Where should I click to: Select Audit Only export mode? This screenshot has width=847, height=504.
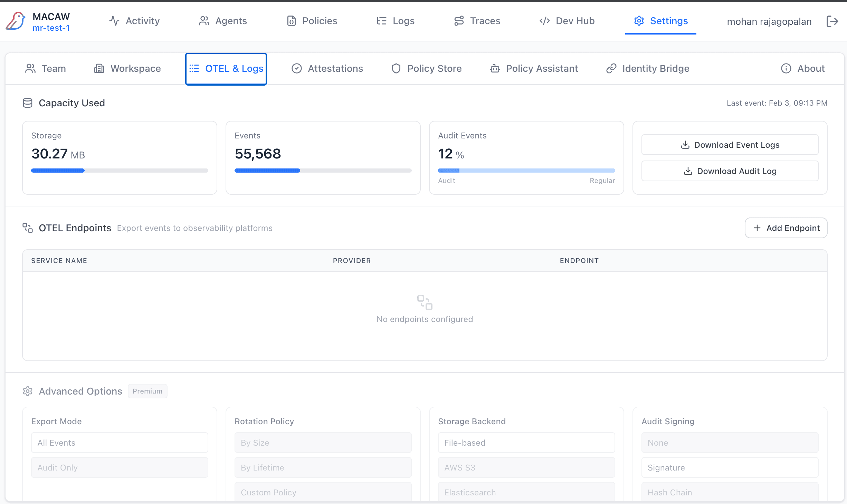pyautogui.click(x=120, y=467)
